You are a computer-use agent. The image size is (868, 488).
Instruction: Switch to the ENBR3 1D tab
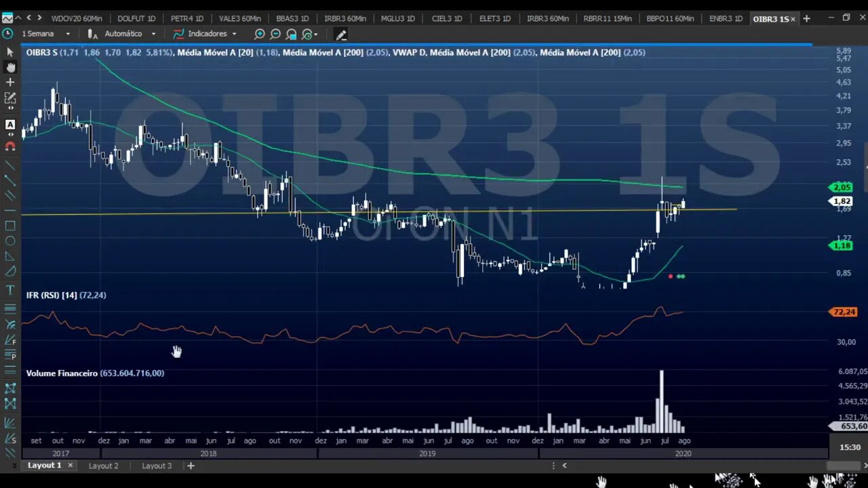click(726, 18)
